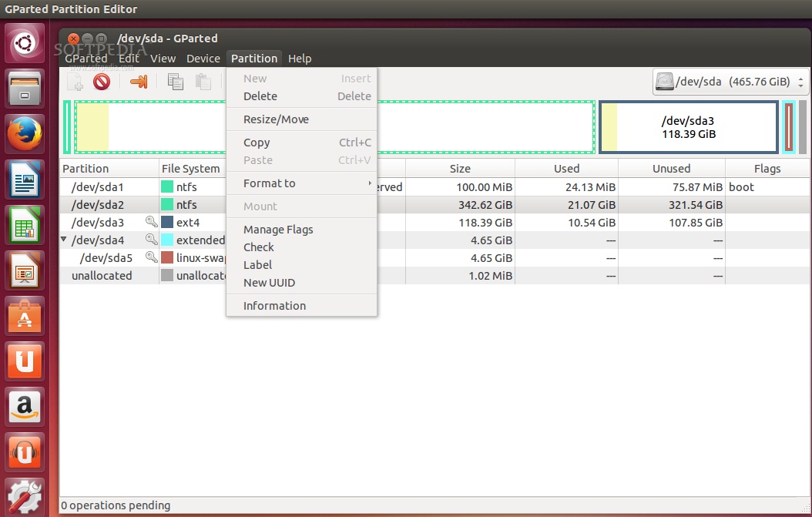The width and height of the screenshot is (812, 517).
Task: Open the Device menu
Action: click(203, 59)
